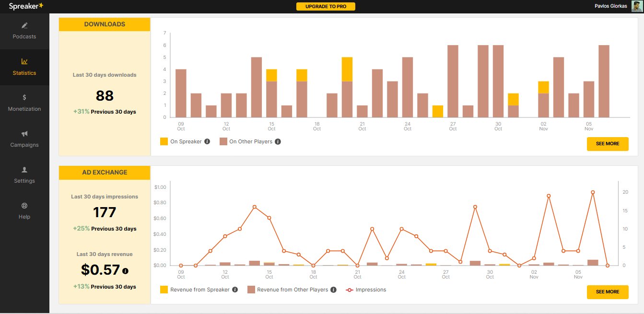Viewport: 644px width, 314px height.
Task: Click the UPGRADE TO PRO button
Action: [x=326, y=6]
